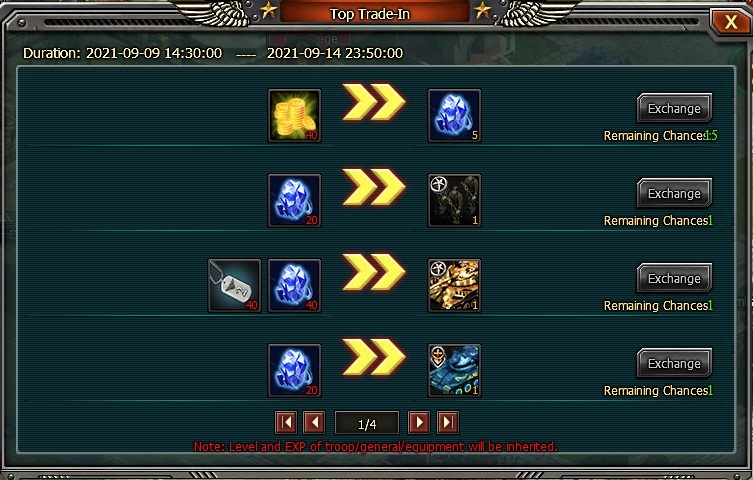The width and height of the screenshot is (753, 480).
Task: Click Exchange for the infantry troop
Action: 674,193
